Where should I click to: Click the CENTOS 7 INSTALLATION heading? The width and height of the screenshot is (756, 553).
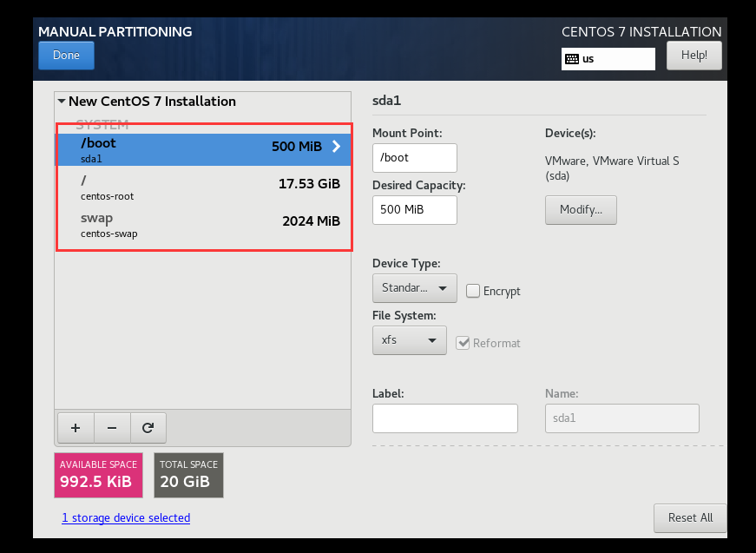pyautogui.click(x=641, y=32)
